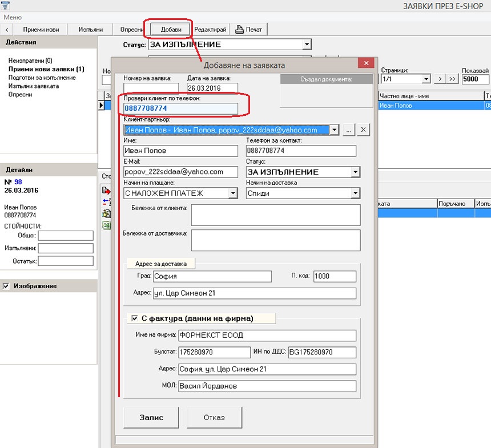The height and width of the screenshot is (448, 491).
Task: Click the Отказ button
Action: (214, 417)
